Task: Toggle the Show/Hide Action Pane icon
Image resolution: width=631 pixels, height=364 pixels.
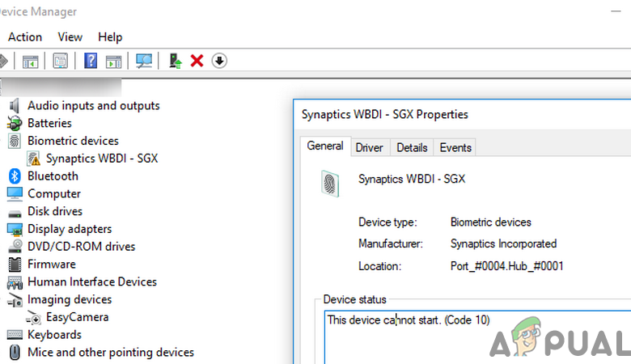Action: (x=114, y=61)
